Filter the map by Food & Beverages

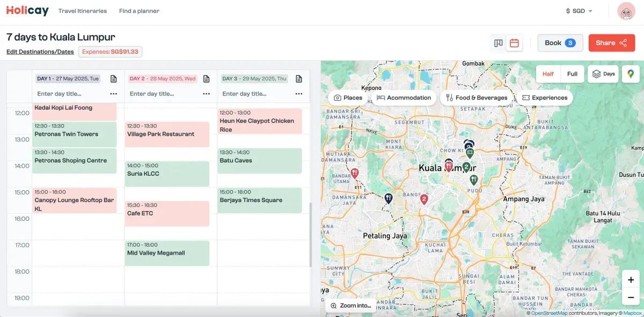pos(476,98)
